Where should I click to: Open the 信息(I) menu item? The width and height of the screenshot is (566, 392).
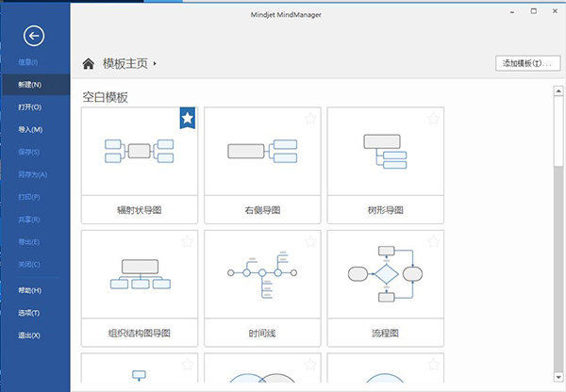coord(28,62)
